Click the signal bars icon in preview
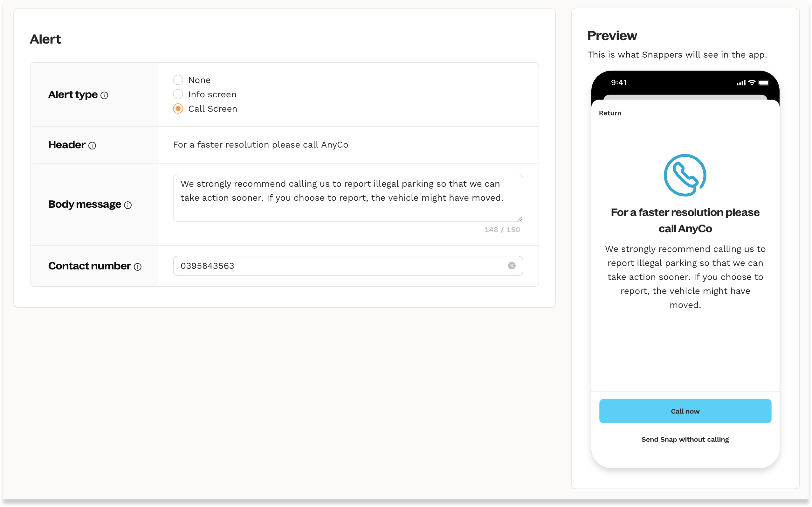Viewport: 812px width, 507px height. tap(740, 83)
